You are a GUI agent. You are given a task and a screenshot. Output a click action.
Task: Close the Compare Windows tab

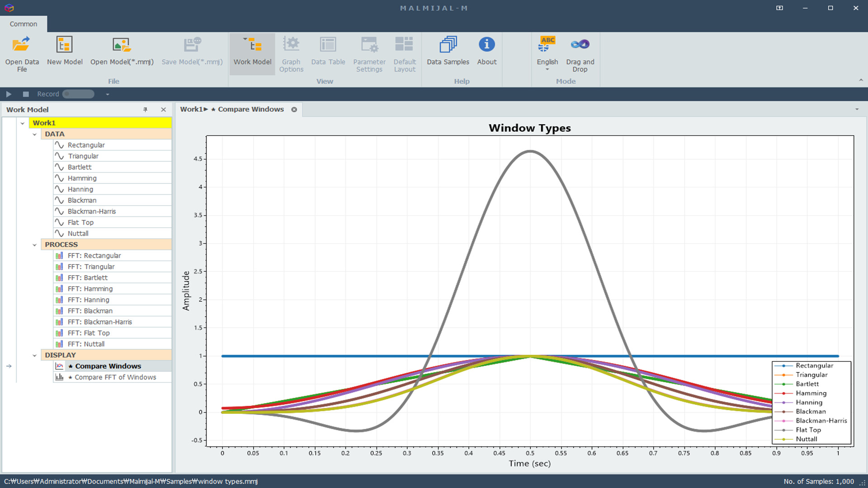[x=294, y=110]
